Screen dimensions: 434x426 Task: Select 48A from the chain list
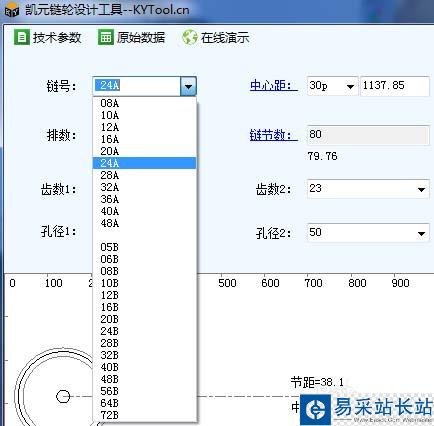click(144, 223)
